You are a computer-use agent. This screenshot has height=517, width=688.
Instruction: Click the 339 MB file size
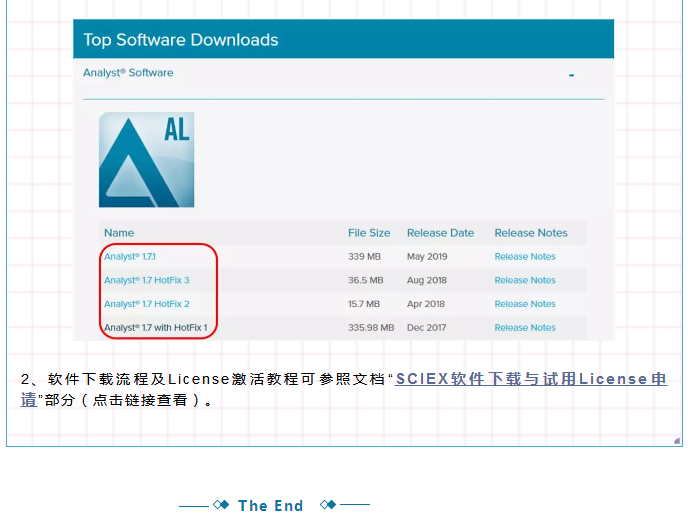(x=364, y=257)
